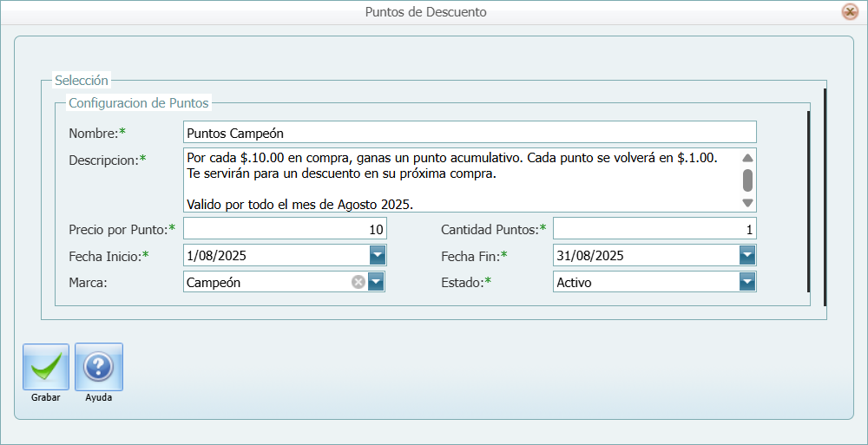This screenshot has height=445, width=868.
Task: Click the Nombre text field
Action: pyautogui.click(x=469, y=133)
